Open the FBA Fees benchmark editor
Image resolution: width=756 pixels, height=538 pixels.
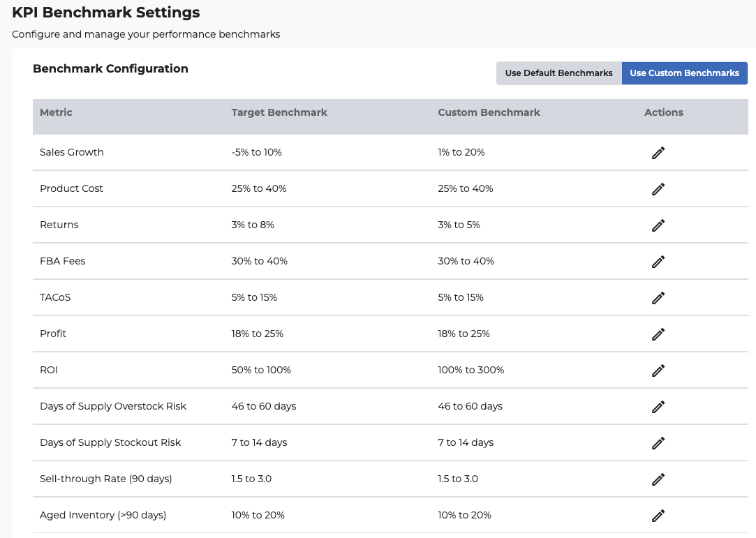(658, 262)
